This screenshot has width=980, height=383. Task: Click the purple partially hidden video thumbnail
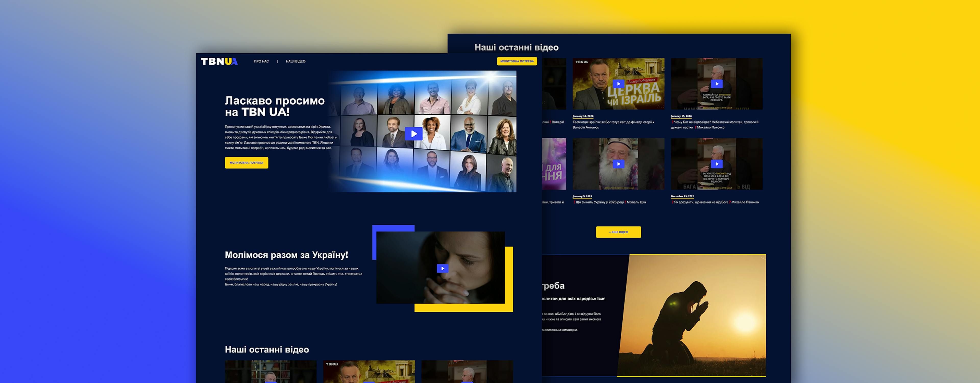[x=554, y=164]
